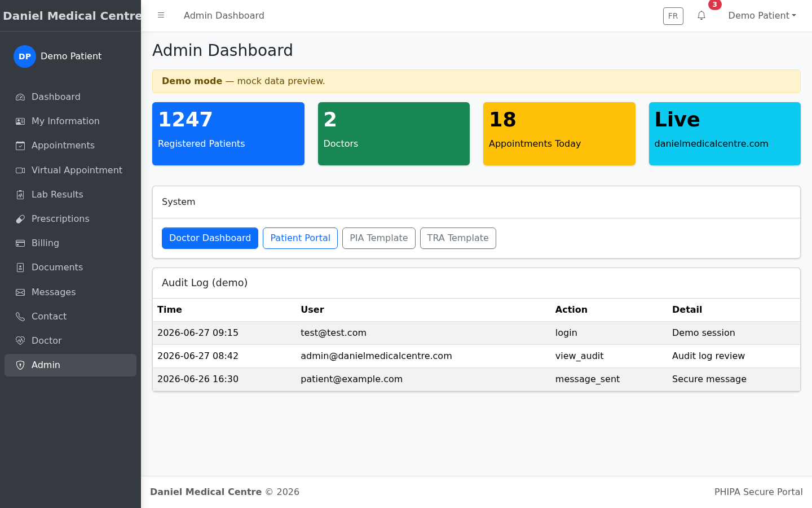Click the Doctor heart pulse icon
The height and width of the screenshot is (508, 812).
(20, 341)
